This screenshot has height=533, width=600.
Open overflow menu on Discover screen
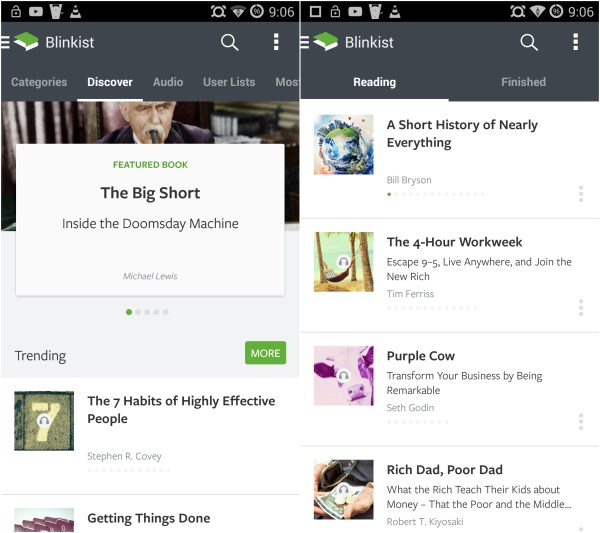[x=276, y=42]
